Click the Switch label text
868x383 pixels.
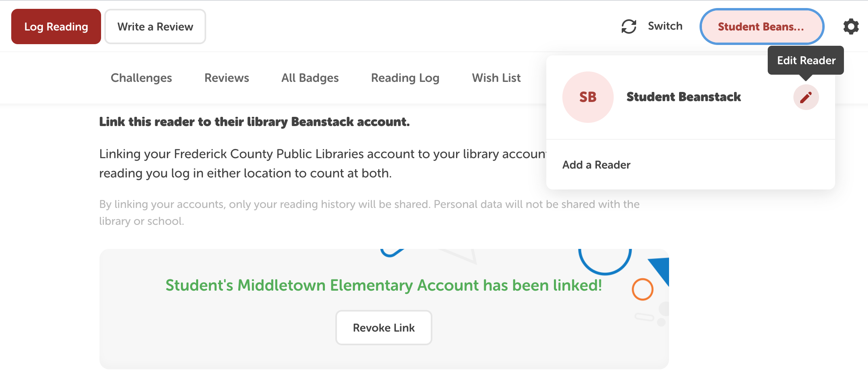[665, 26]
